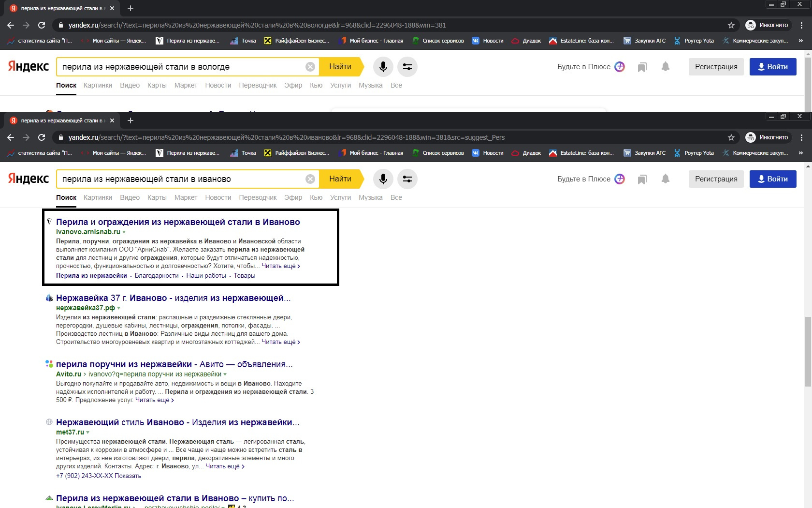Click the microphone voice search icon in the Вологда window
The image size is (812, 508).
click(383, 67)
